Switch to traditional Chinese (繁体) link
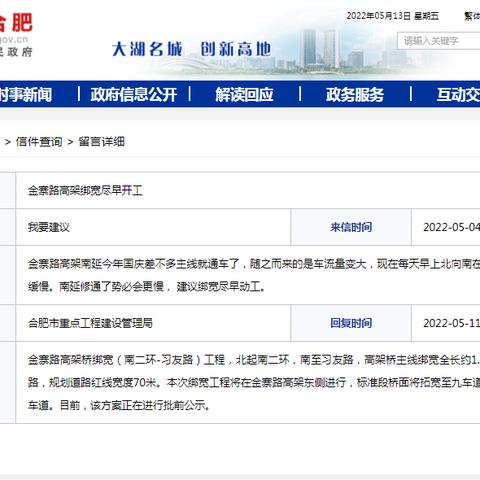Image resolution: width=480 pixels, height=480 pixels. point(472,16)
